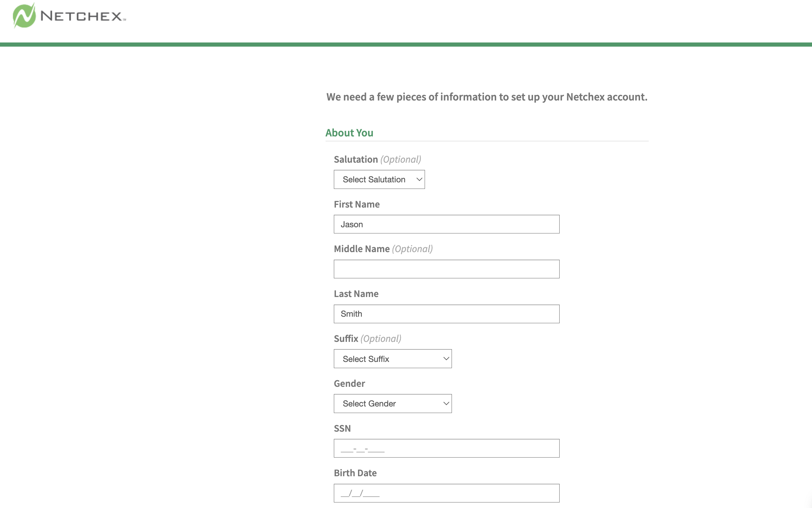Expand the Select Suffix dropdown
The image size is (812, 508).
(393, 359)
